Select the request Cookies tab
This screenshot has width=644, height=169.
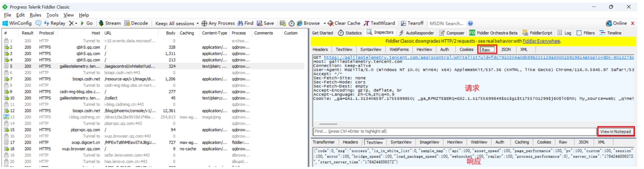click(466, 50)
